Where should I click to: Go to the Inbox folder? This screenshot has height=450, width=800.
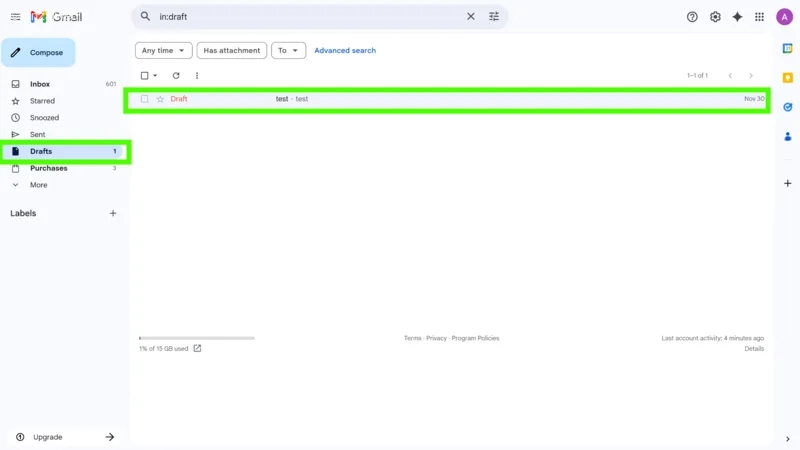40,84
